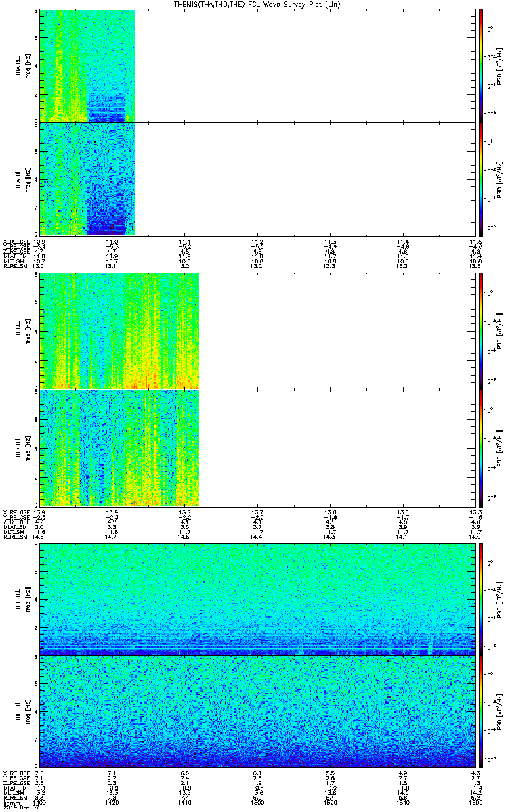The height and width of the screenshot is (812, 508).
Task: Click the 'THA BII freq [Hz]' axis label
Action: 22,179
